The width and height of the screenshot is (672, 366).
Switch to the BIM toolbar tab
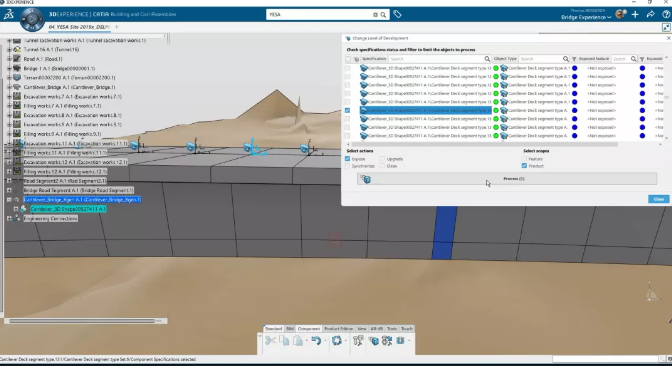click(x=290, y=329)
